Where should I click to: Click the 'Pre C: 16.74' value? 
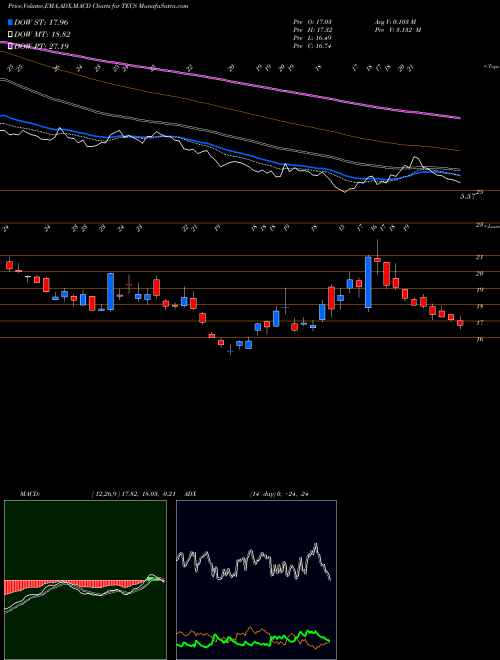312,46
